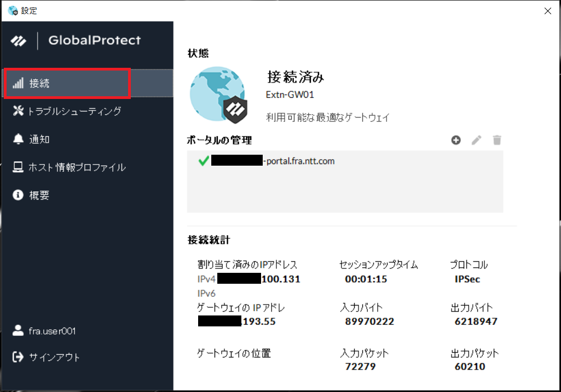The image size is (561, 392).
Task: Click the add portal plus icon
Action: point(456,141)
